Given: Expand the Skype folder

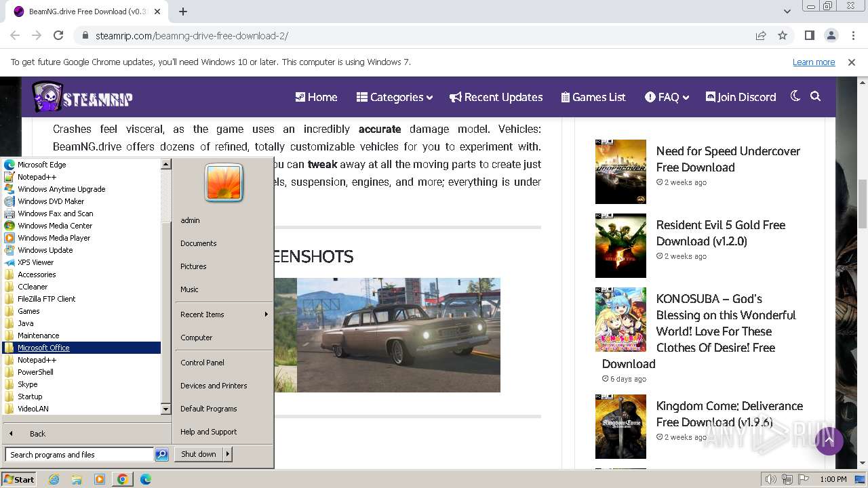Looking at the screenshot, I should pyautogui.click(x=81, y=384).
